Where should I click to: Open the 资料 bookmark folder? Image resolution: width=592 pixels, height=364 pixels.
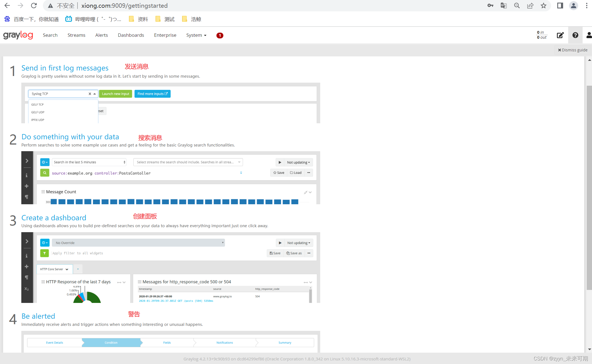coord(138,19)
